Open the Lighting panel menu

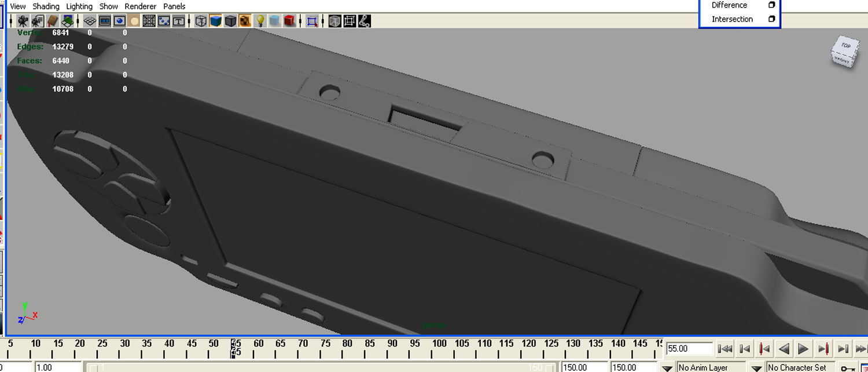pyautogui.click(x=79, y=6)
